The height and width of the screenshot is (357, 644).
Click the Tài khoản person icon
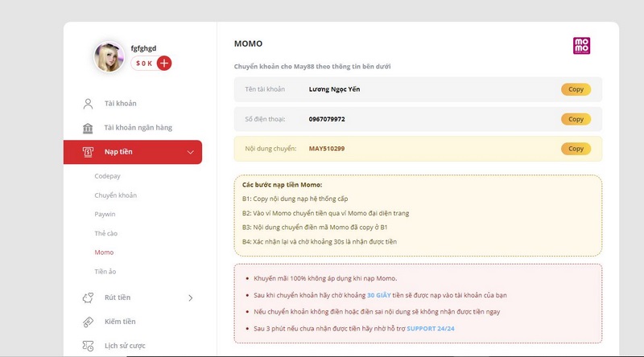tap(88, 104)
